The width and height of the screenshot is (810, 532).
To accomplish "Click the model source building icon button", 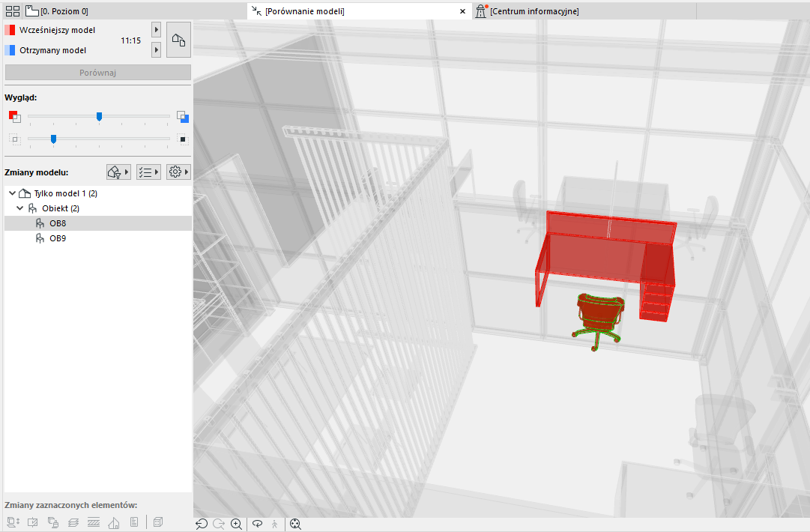I will [x=178, y=40].
